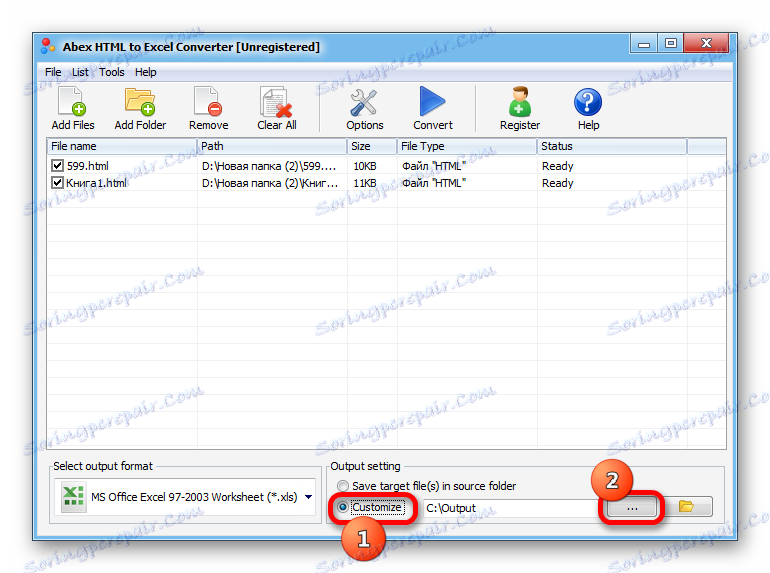This screenshot has width=770, height=573.
Task: Open the Help menu
Action: pyautogui.click(x=145, y=72)
